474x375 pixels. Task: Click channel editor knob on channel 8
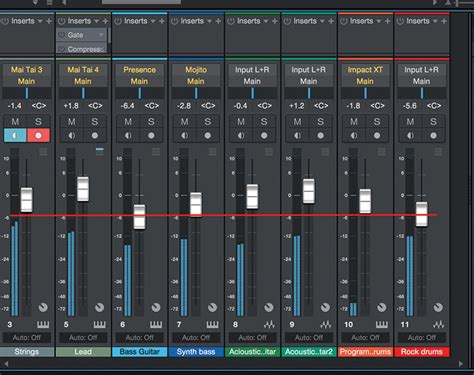(269, 307)
